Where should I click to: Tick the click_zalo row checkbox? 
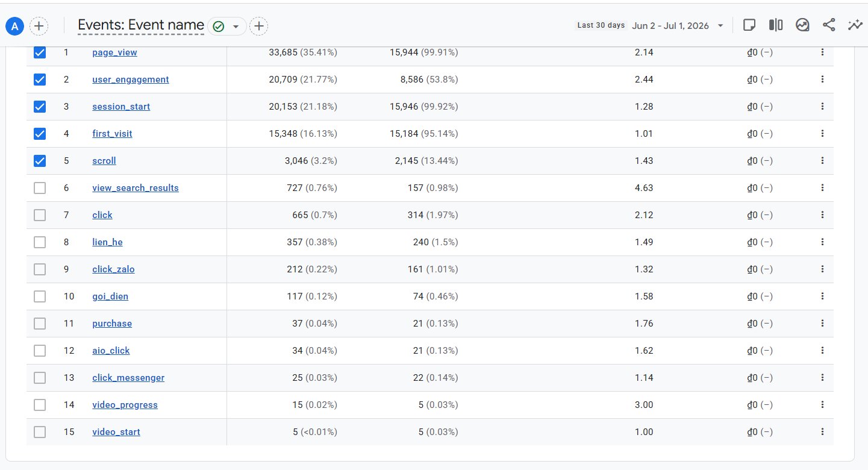point(40,269)
